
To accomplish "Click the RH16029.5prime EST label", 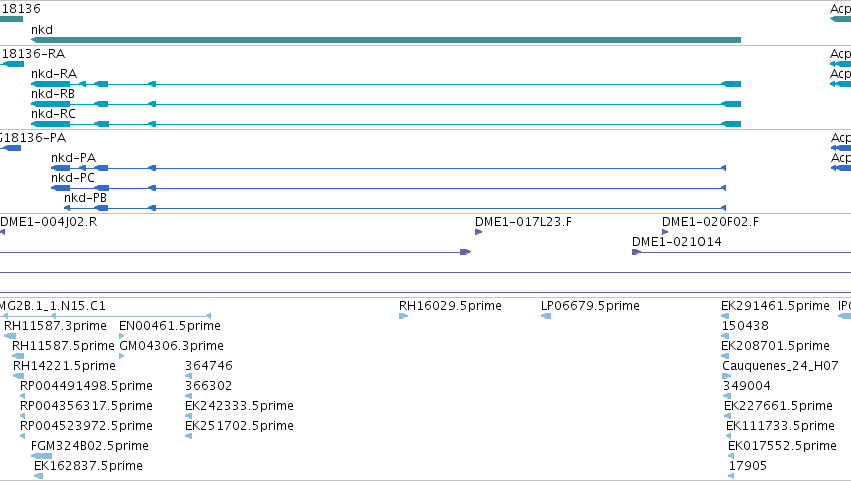I will pos(450,306).
